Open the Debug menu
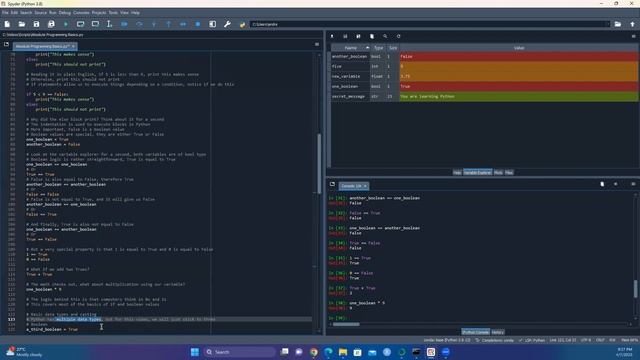Screen dimensions: 640x360 pos(64,13)
